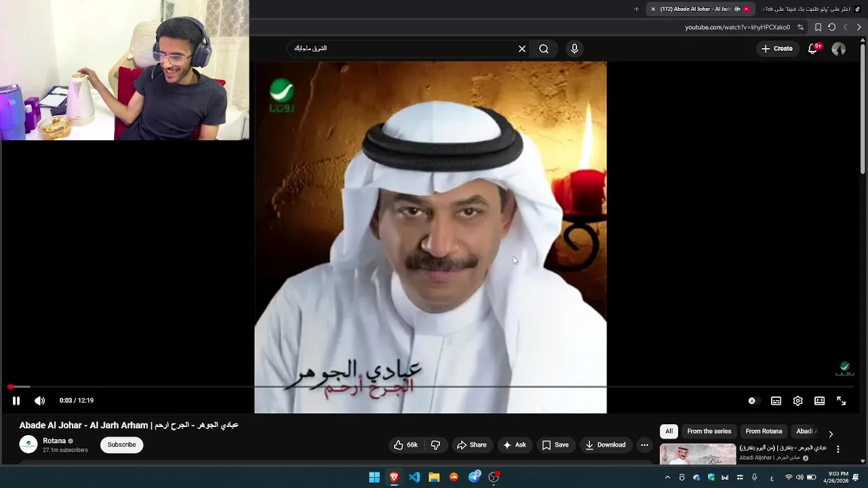Click the microphone tray icon
The width and height of the screenshot is (868, 488).
[x=754, y=477]
